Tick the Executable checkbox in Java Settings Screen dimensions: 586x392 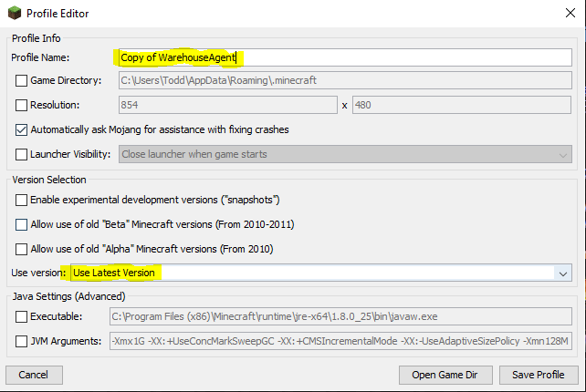point(22,317)
